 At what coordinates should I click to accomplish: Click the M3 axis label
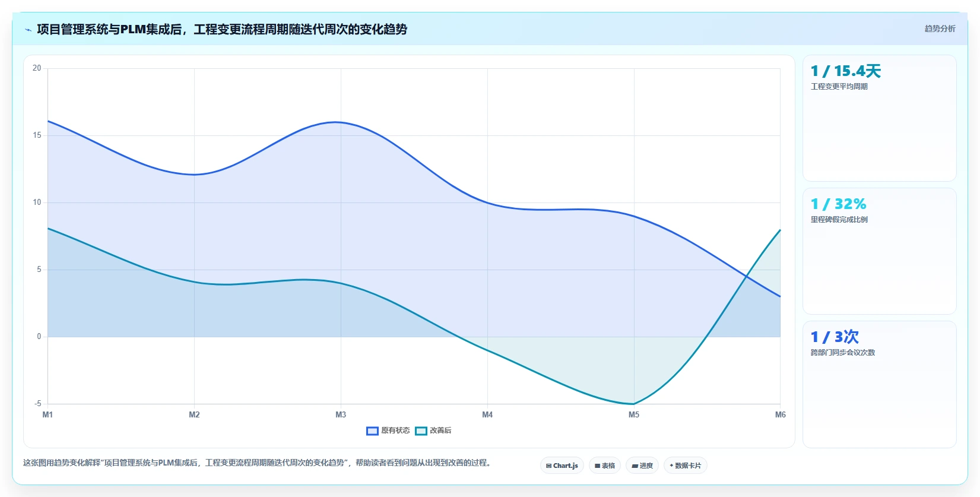pyautogui.click(x=341, y=414)
